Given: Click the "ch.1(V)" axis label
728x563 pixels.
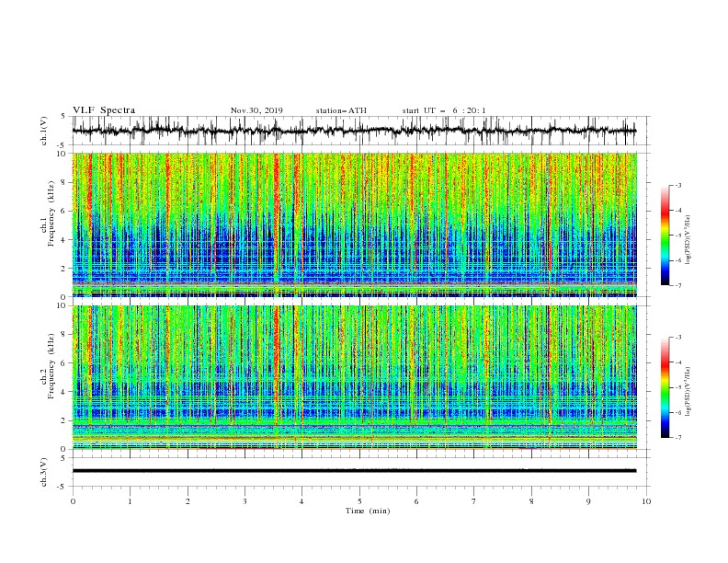Looking at the screenshot, I should point(44,131).
